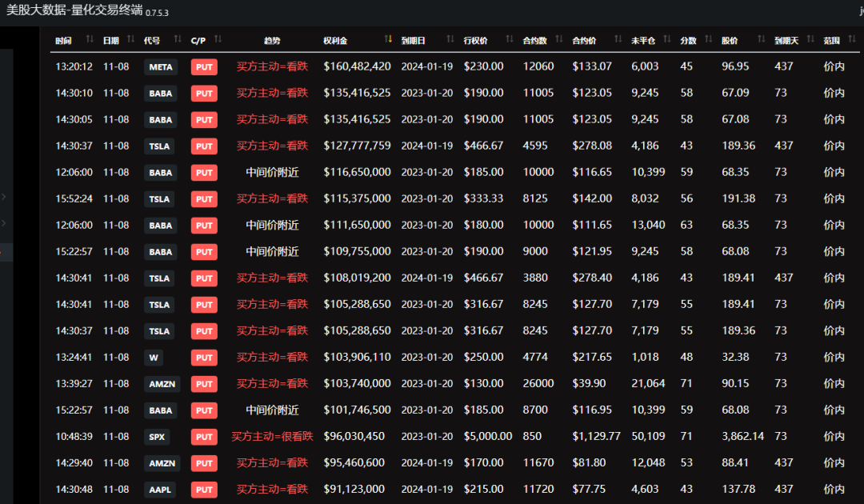Select the premium $101,746,500 cell

tap(357, 410)
